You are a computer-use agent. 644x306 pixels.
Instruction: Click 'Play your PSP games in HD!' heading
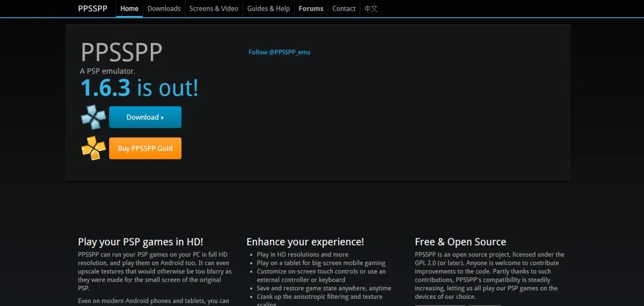point(141,242)
